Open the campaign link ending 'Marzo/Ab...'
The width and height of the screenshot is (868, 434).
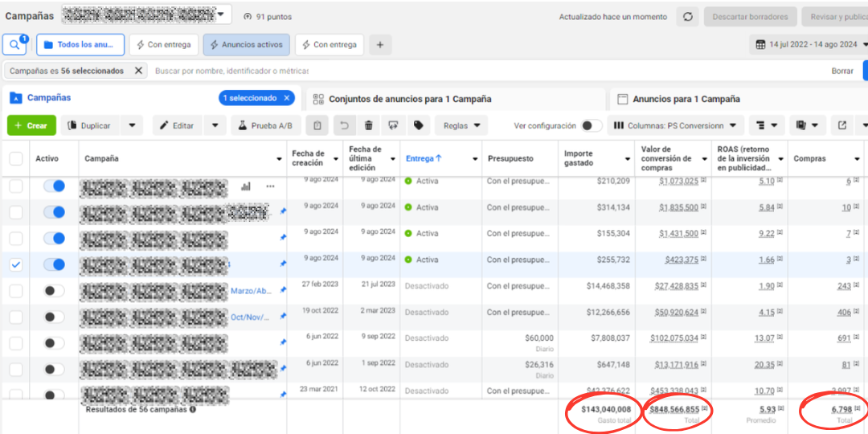[x=250, y=291]
